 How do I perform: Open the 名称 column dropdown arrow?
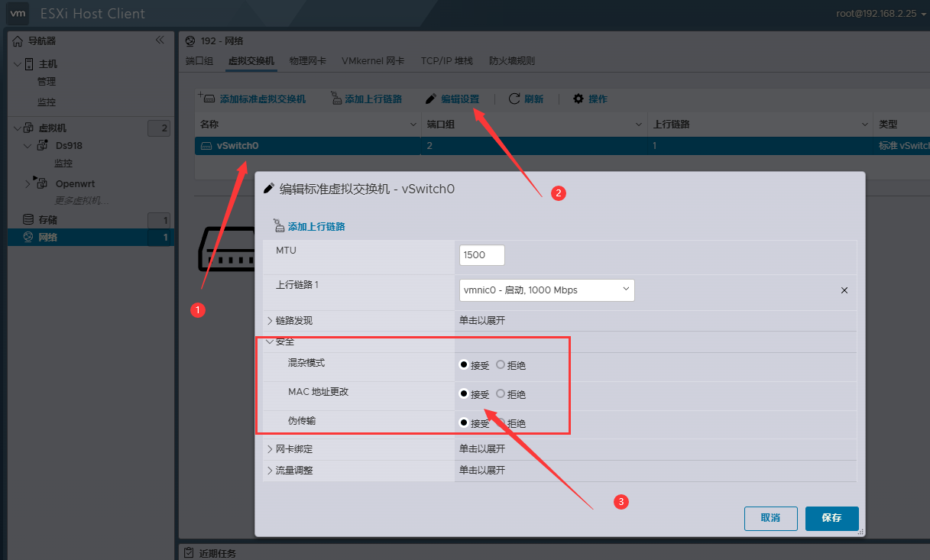(414, 124)
